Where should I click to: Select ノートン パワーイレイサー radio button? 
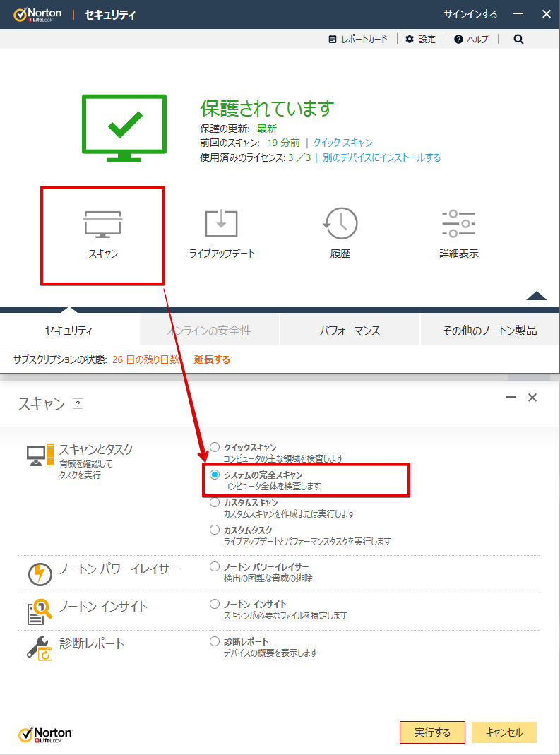point(215,566)
